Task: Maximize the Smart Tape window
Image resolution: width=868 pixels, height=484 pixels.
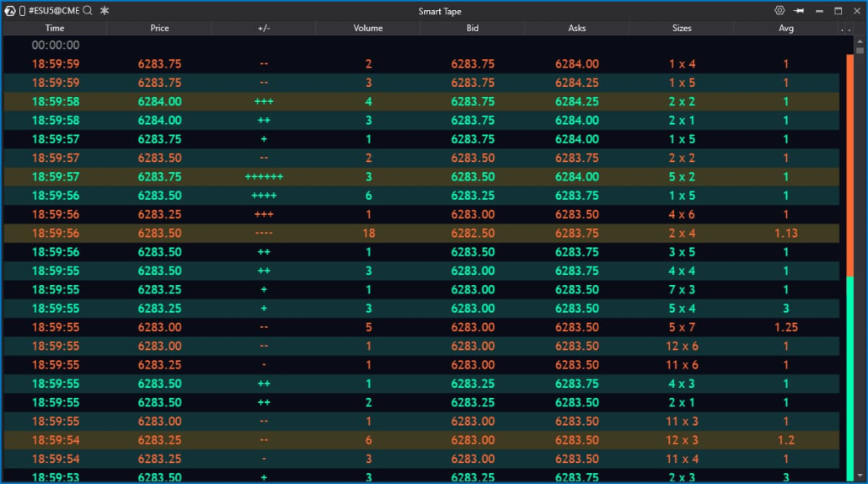Action: [839, 11]
